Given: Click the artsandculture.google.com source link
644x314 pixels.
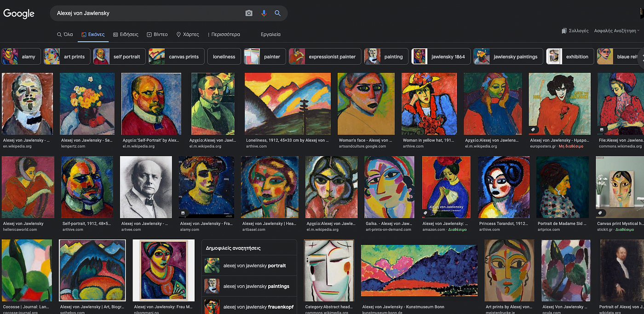Looking at the screenshot, I should [362, 146].
